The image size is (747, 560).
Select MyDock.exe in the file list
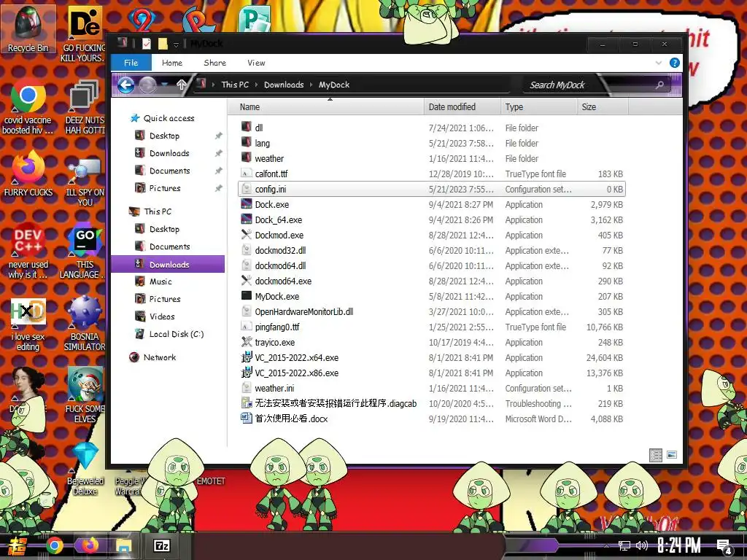(x=276, y=297)
